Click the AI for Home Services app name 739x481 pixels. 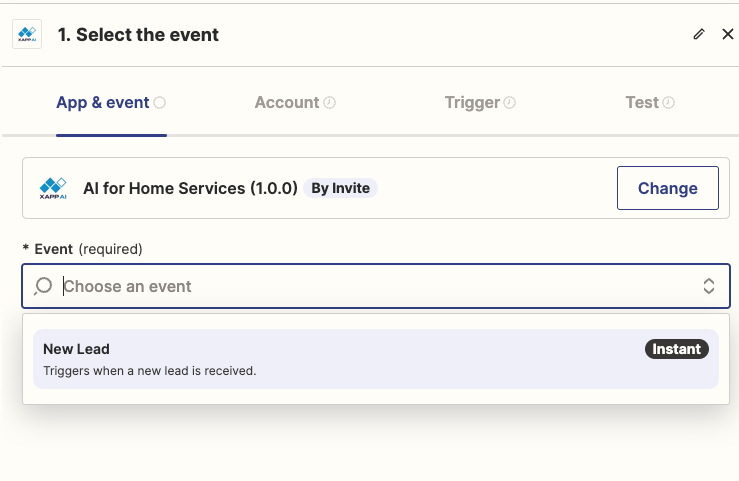coord(190,188)
